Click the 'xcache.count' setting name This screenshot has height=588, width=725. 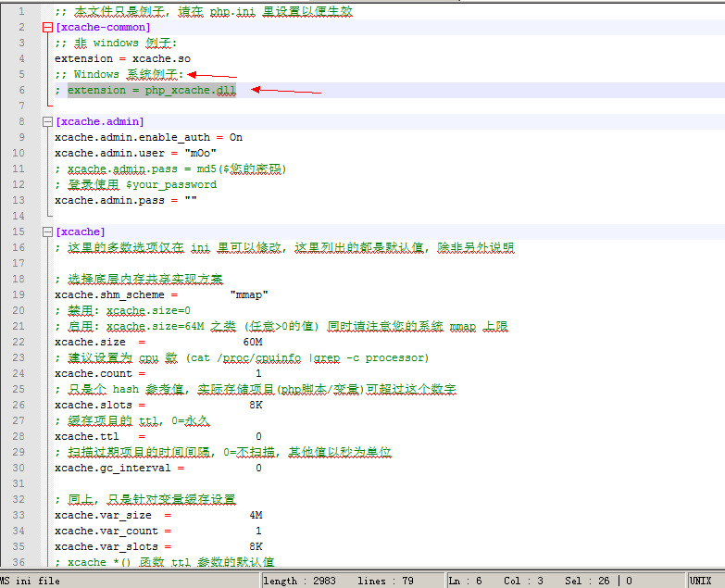tap(94, 373)
